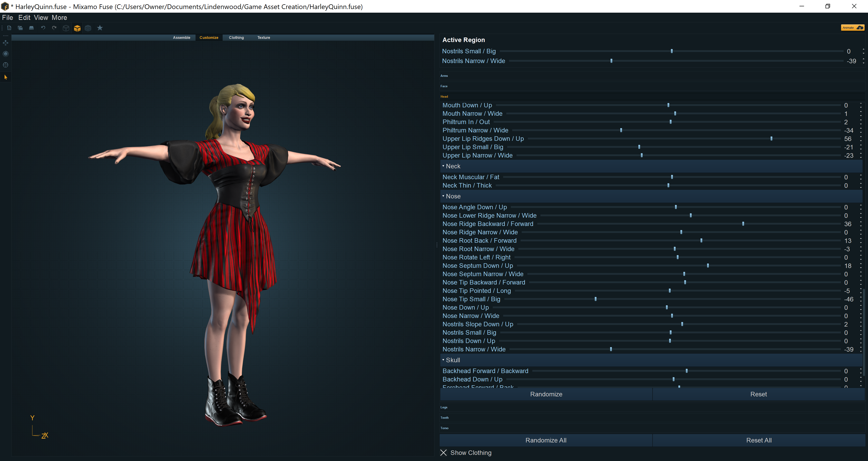Select the Customize tab

tap(209, 38)
